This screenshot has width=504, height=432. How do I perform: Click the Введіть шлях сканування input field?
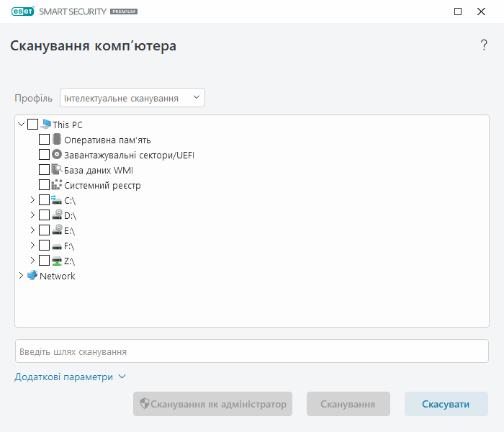coord(251,351)
